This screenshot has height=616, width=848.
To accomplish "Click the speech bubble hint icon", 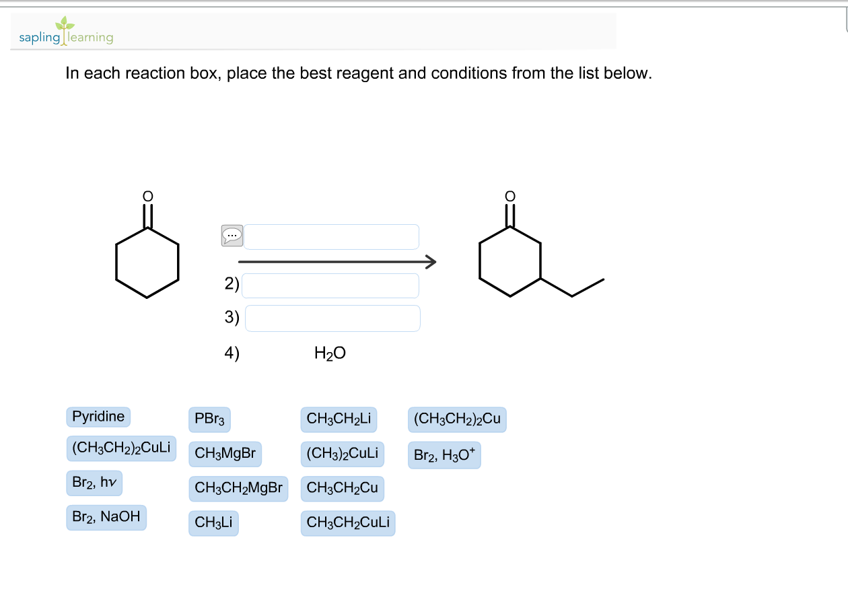I will pos(232,236).
